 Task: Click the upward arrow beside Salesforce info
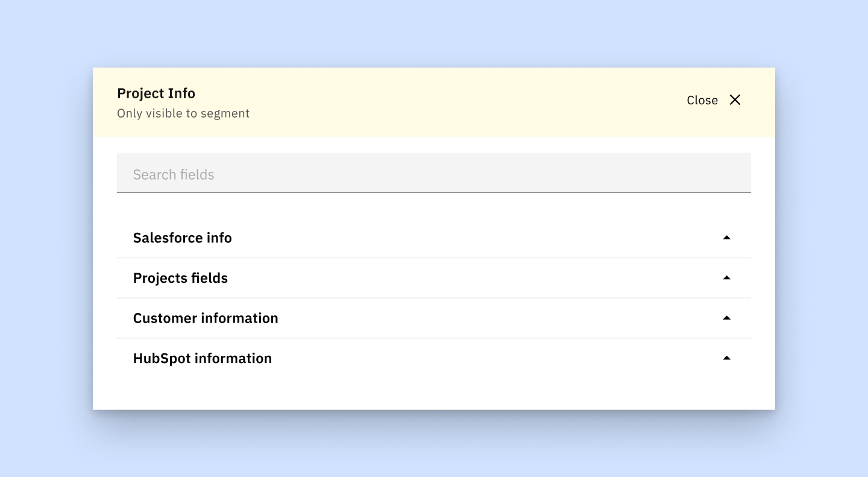tap(727, 238)
